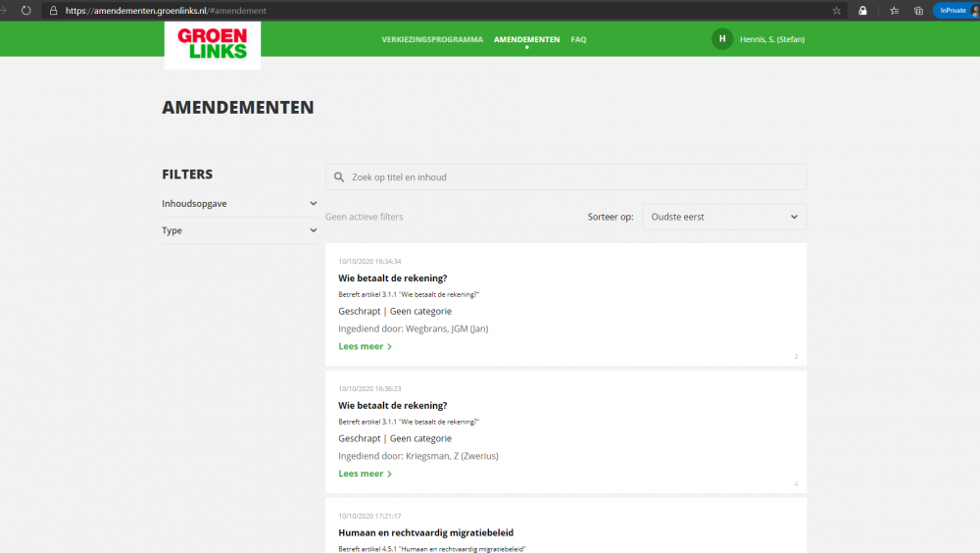Open the browser favorites list icon

pyautogui.click(x=894, y=10)
